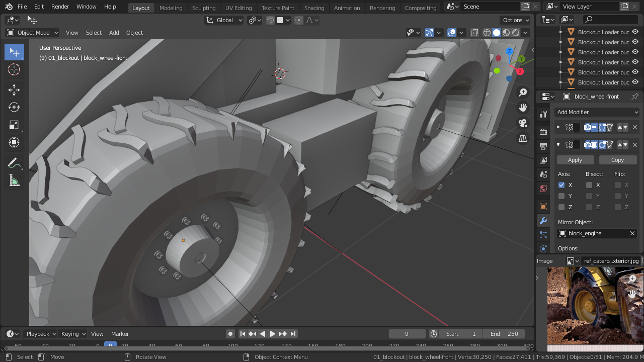Choose the Annotate tool
Viewport: 644px width, 362px height.
[x=14, y=163]
